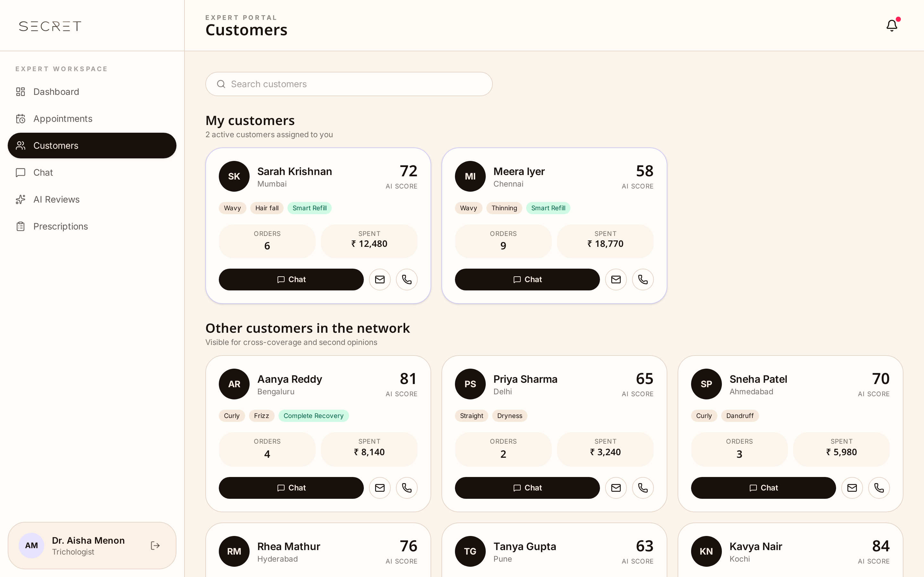Open the notifications bell
This screenshot has width=924, height=577.
[892, 26]
